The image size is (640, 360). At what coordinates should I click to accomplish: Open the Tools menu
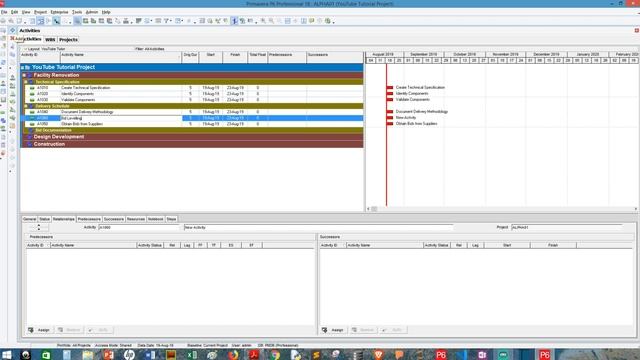(x=77, y=12)
